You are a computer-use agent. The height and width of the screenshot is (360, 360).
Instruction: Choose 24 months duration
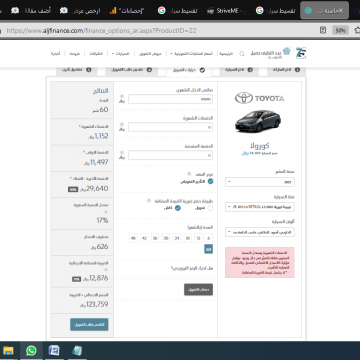click(x=177, y=238)
